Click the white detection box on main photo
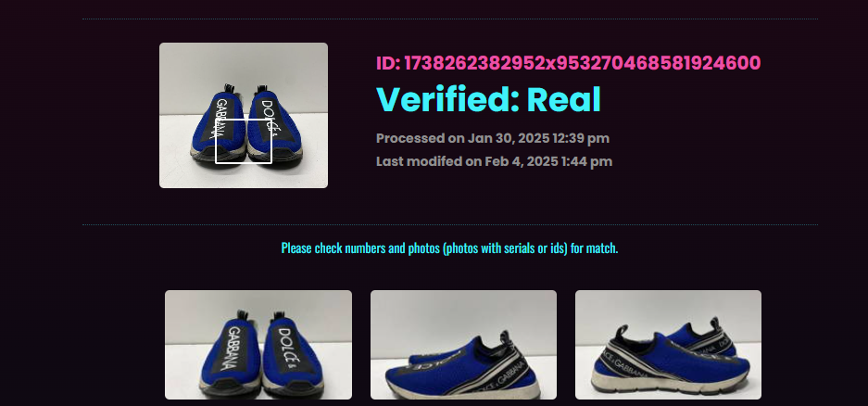 coord(244,141)
